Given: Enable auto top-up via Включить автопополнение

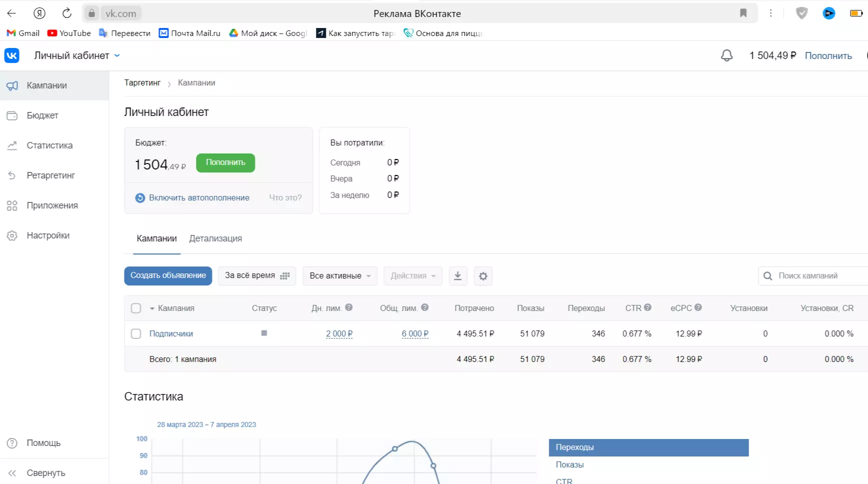Looking at the screenshot, I should [x=198, y=198].
